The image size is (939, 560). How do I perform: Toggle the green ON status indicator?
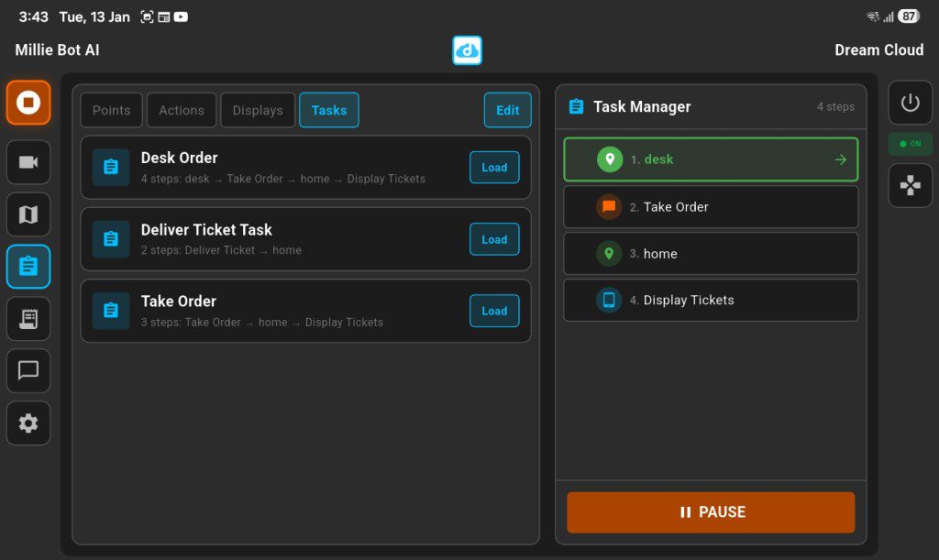pos(910,144)
